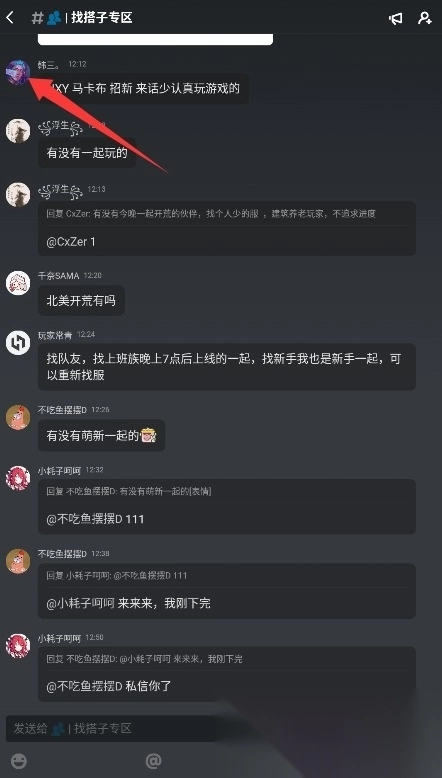
Task: Tap the quoted reply 有没有萌新一起的[表情]
Action: 129,491
